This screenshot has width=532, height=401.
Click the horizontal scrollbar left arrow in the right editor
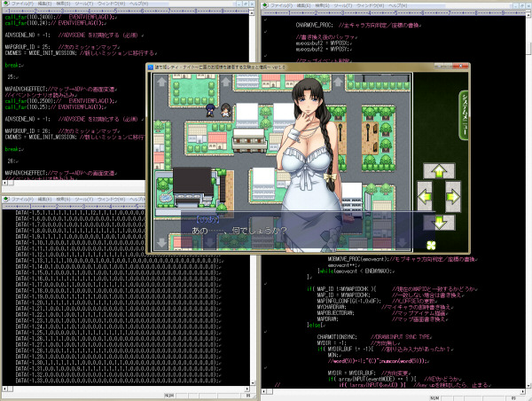click(264, 391)
